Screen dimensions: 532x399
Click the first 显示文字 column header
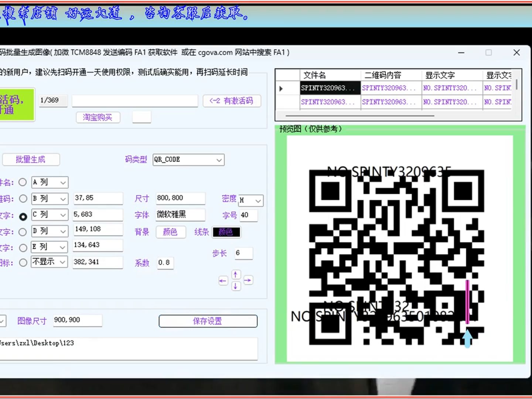(452, 75)
